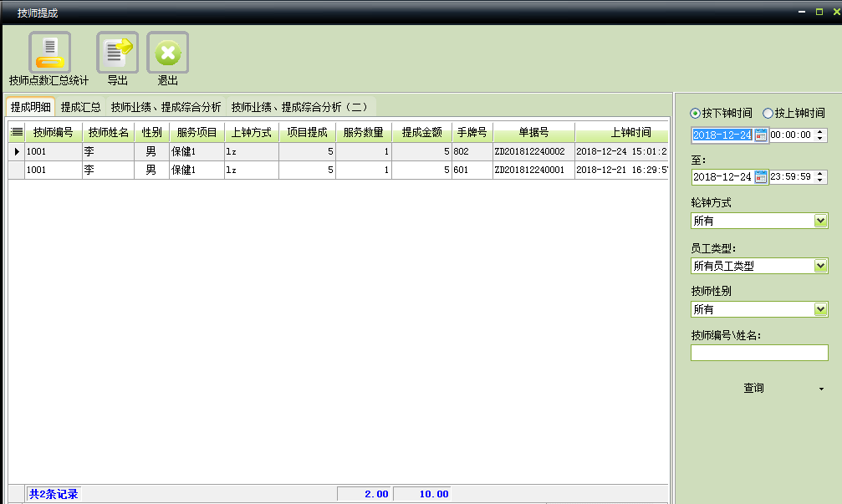Sort by 项目提成 column header
The image size is (842, 504).
[x=307, y=132]
